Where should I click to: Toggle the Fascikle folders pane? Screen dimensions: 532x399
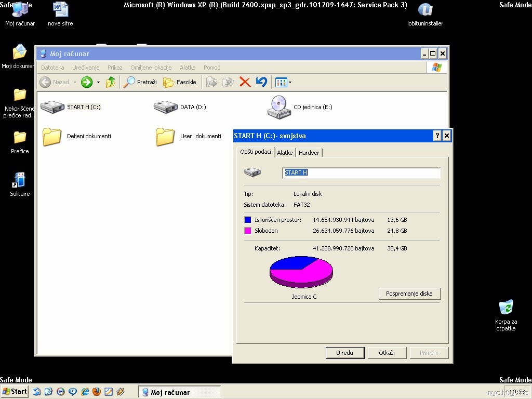(x=179, y=82)
